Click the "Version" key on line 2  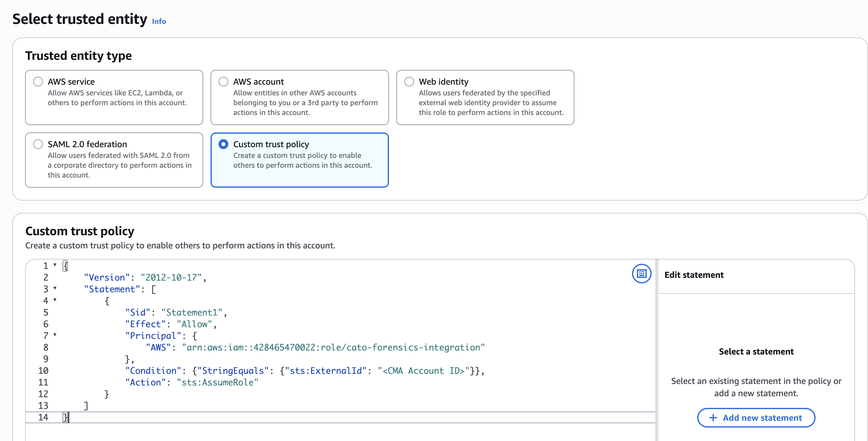(107, 278)
